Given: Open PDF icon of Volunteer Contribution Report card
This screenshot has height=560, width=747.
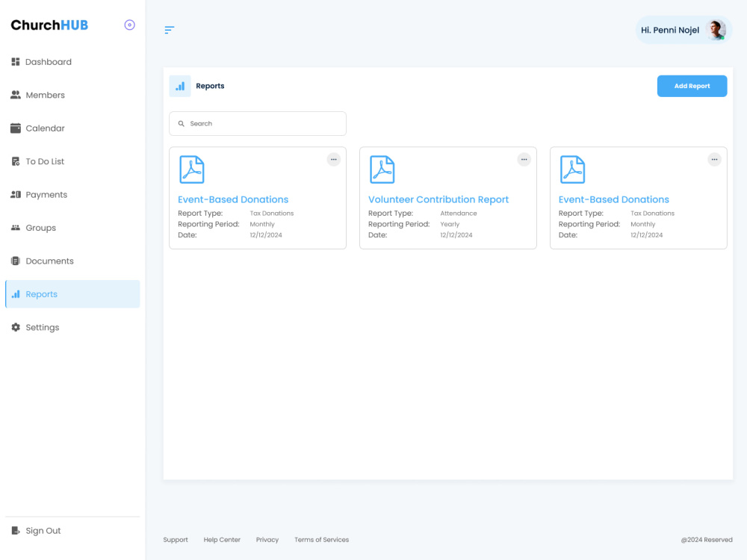Looking at the screenshot, I should point(382,169).
